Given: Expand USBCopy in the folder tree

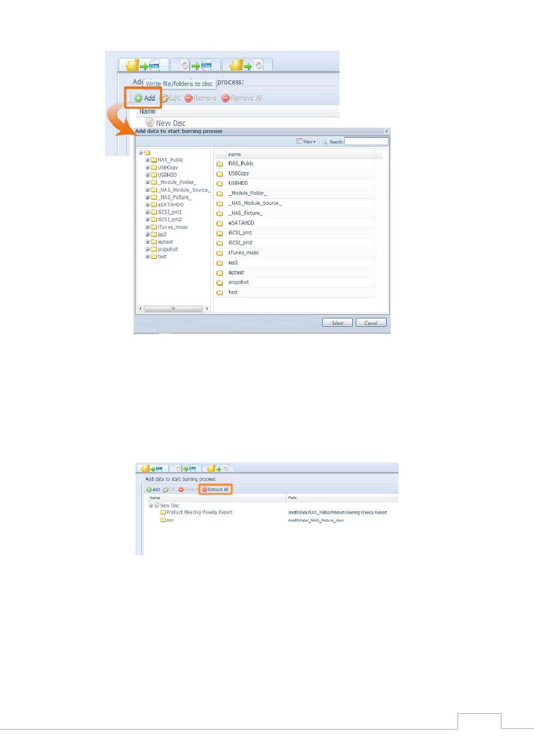Looking at the screenshot, I should tap(147, 167).
